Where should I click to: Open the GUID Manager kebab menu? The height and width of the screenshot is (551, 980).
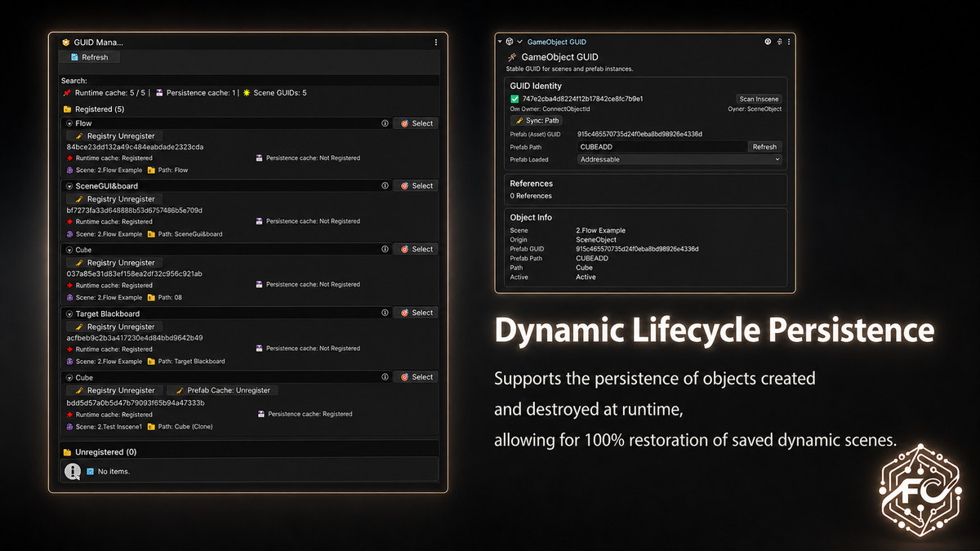click(x=436, y=42)
